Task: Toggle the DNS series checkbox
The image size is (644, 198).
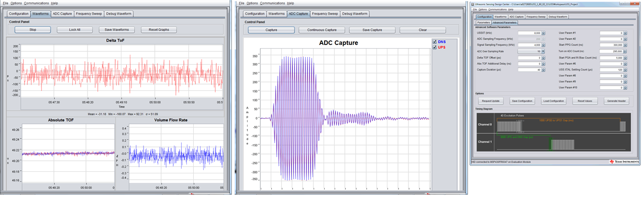Action: pos(435,42)
